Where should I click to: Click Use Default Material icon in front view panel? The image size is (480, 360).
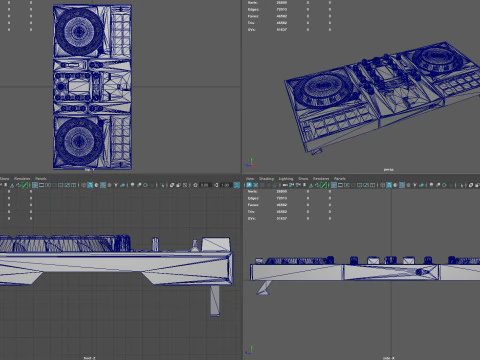pos(96,185)
